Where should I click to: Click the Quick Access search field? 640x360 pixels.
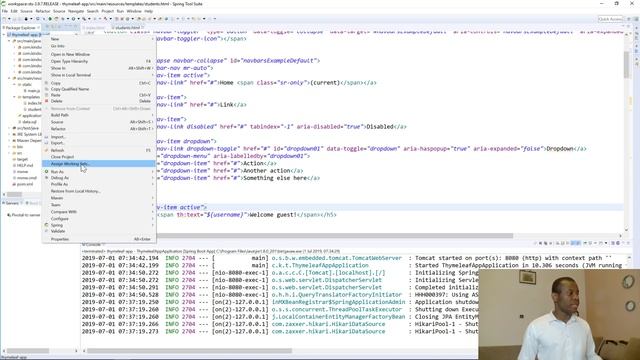pos(610,19)
